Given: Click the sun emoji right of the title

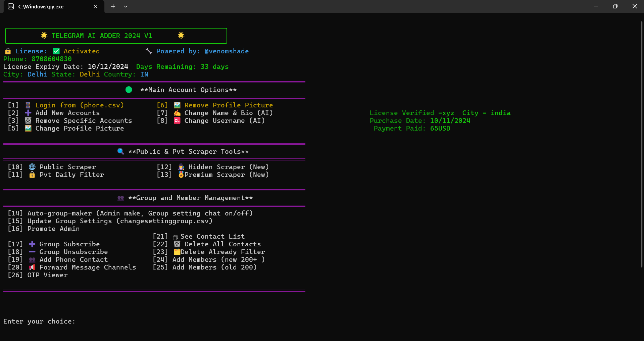Looking at the screenshot, I should pyautogui.click(x=181, y=36).
